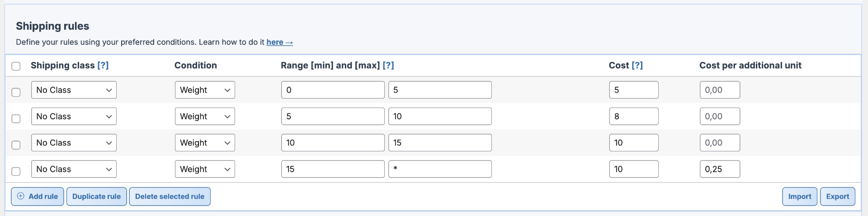Click the Export button
Image resolution: width=868 pixels, height=216 pixels.
837,197
